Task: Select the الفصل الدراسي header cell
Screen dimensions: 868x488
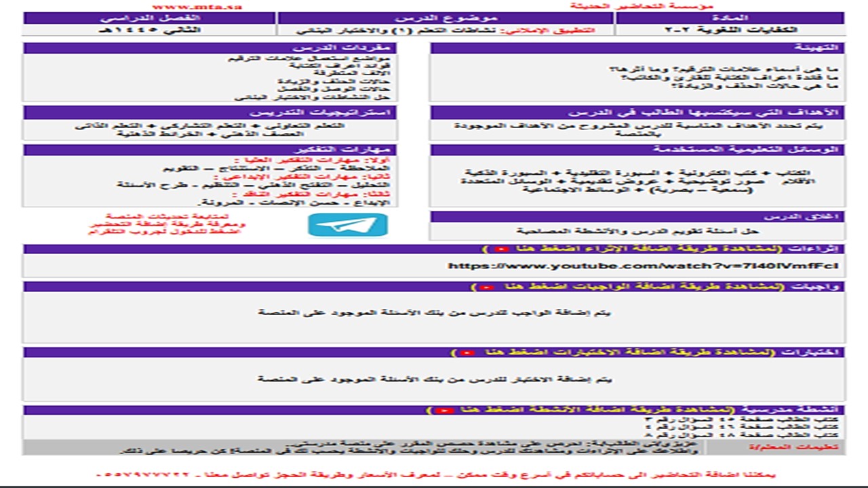Action: pyautogui.click(x=149, y=18)
